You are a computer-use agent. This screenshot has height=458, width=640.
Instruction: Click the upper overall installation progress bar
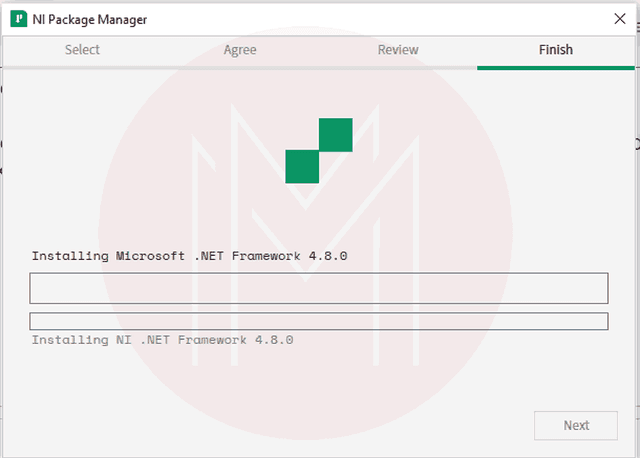click(x=319, y=288)
